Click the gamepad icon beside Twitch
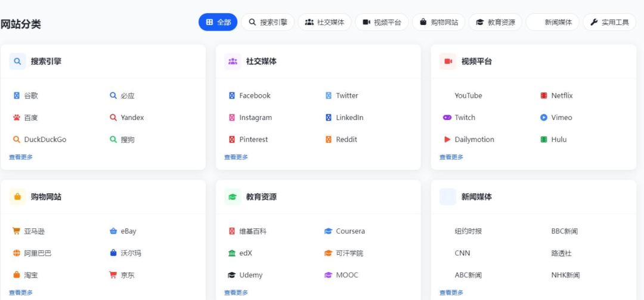644x300 pixels. [x=447, y=117]
